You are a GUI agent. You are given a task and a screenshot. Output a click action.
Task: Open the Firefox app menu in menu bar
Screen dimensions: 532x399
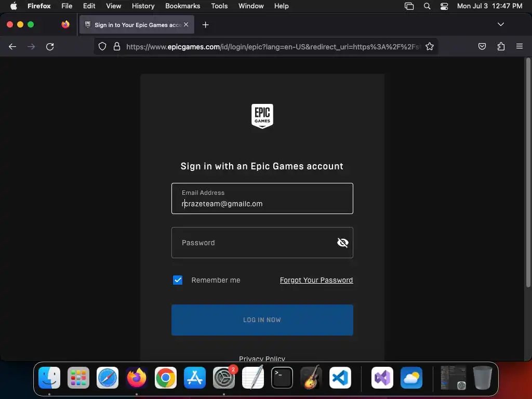[39, 6]
